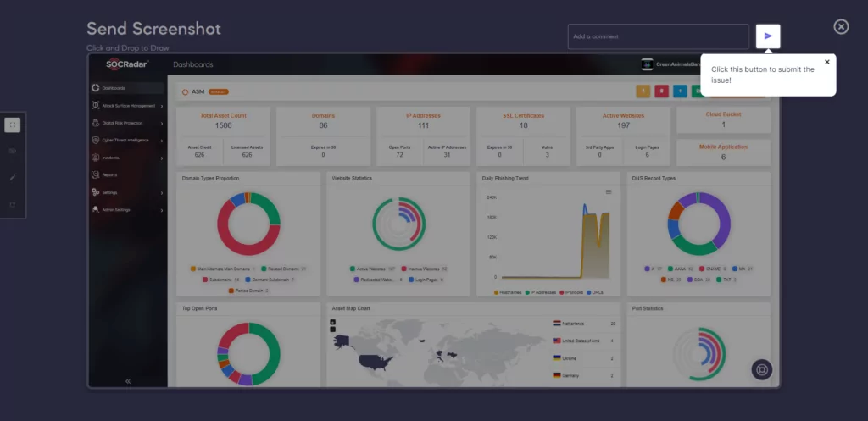Viewport: 868px width, 421px height.
Task: Click the Digital Risk Protection sidebar icon
Action: (95, 123)
